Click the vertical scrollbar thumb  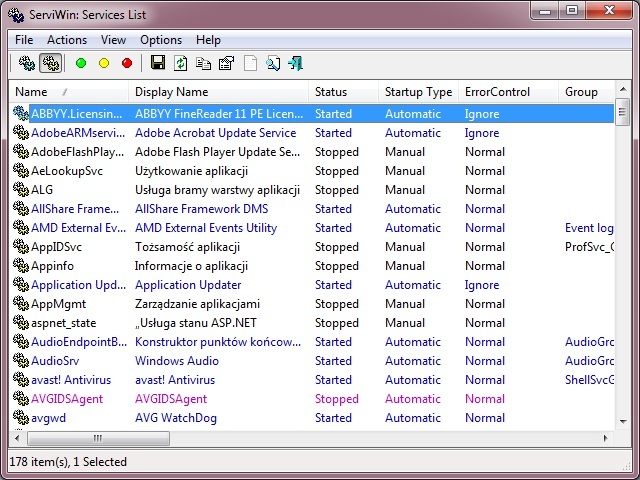point(622,112)
